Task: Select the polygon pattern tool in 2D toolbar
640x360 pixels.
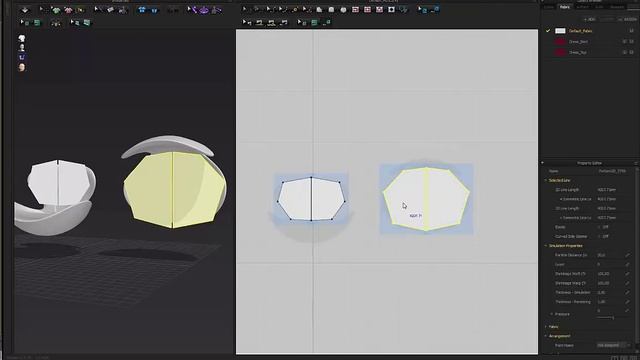Action: click(319, 10)
